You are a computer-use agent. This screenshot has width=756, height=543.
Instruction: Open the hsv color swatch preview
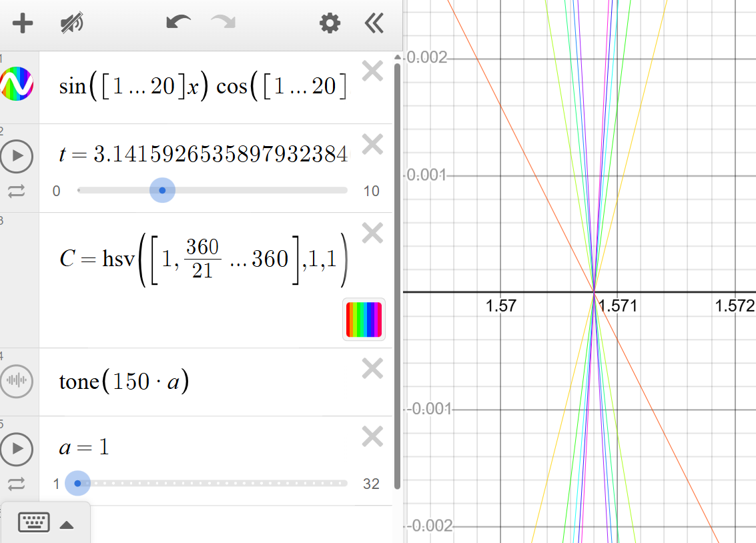364,320
